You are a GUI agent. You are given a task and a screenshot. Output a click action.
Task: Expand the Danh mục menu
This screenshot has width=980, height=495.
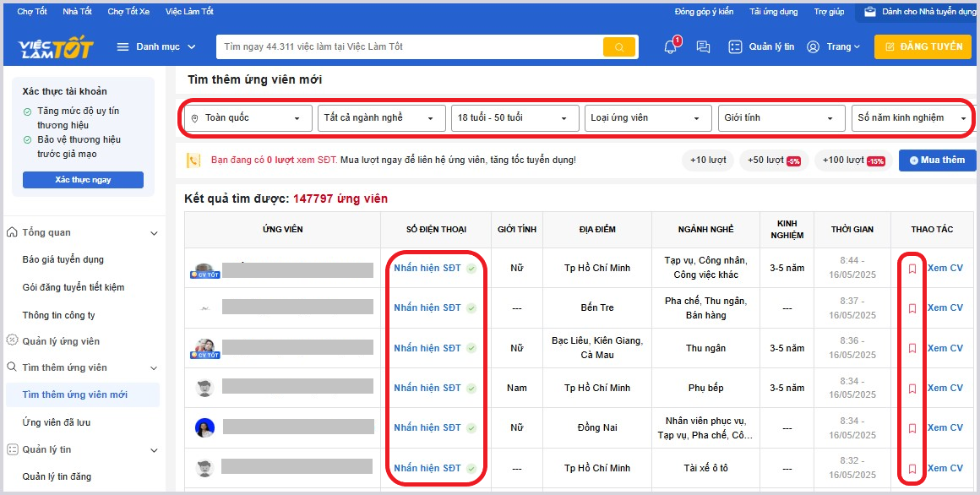pyautogui.click(x=157, y=46)
